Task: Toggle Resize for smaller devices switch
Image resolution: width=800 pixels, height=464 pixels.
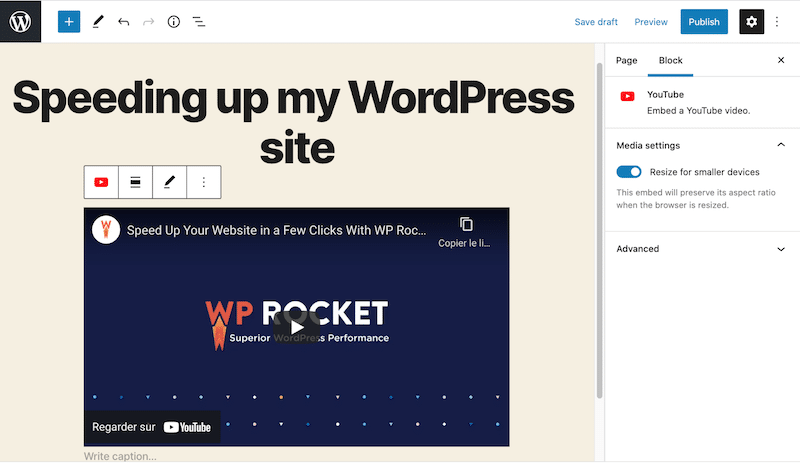Action: 629,172
